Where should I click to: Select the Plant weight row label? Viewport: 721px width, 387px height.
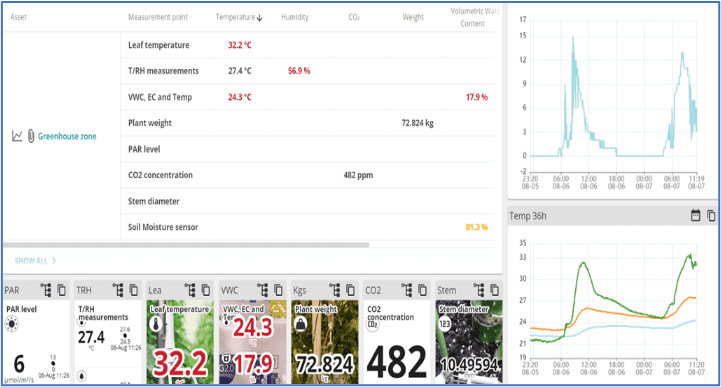(x=149, y=123)
